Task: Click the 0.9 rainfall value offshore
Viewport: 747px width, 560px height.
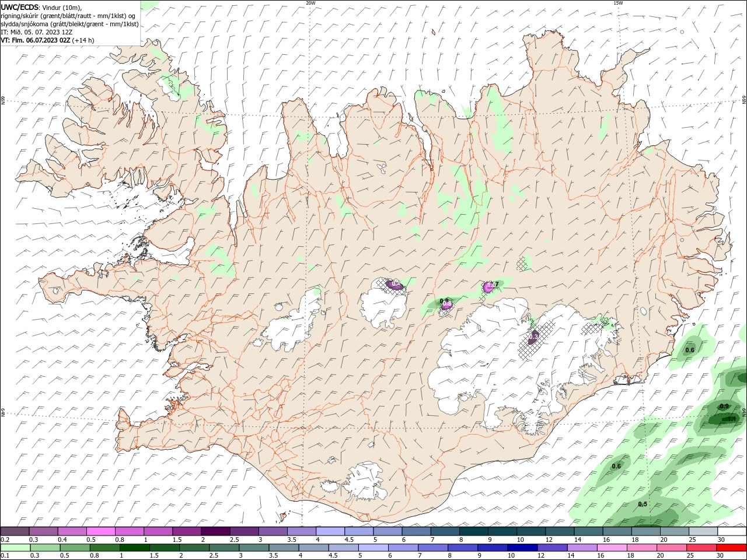Action: [724, 406]
